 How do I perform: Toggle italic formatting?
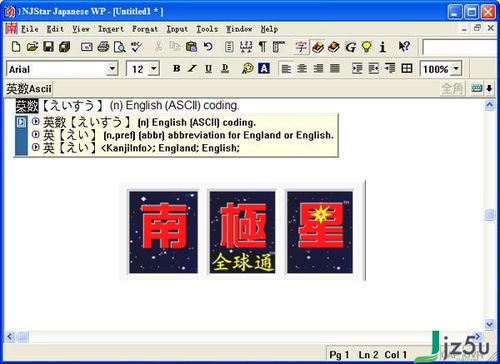192,69
